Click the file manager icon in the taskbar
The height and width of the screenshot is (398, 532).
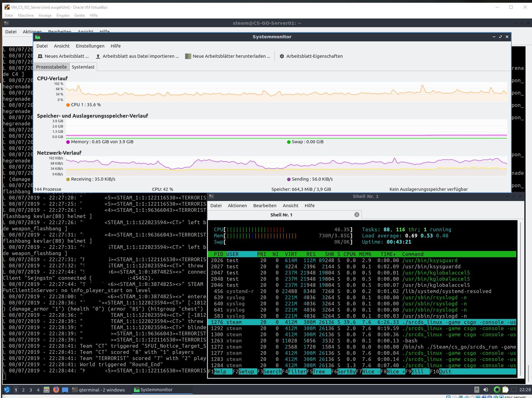(47, 390)
